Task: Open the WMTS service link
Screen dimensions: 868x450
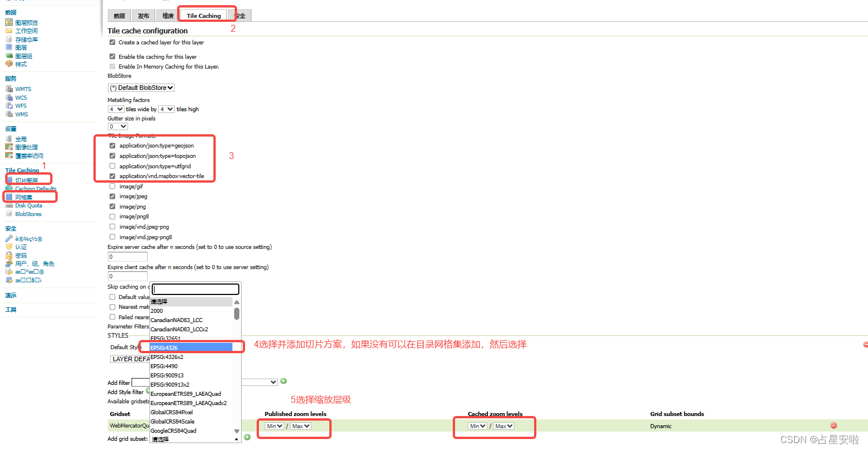Action: point(24,89)
